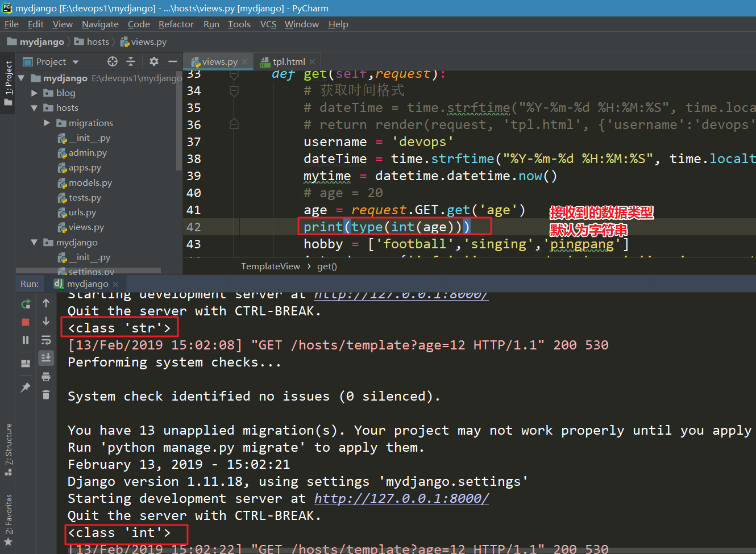Open the Help menu

[x=338, y=24]
